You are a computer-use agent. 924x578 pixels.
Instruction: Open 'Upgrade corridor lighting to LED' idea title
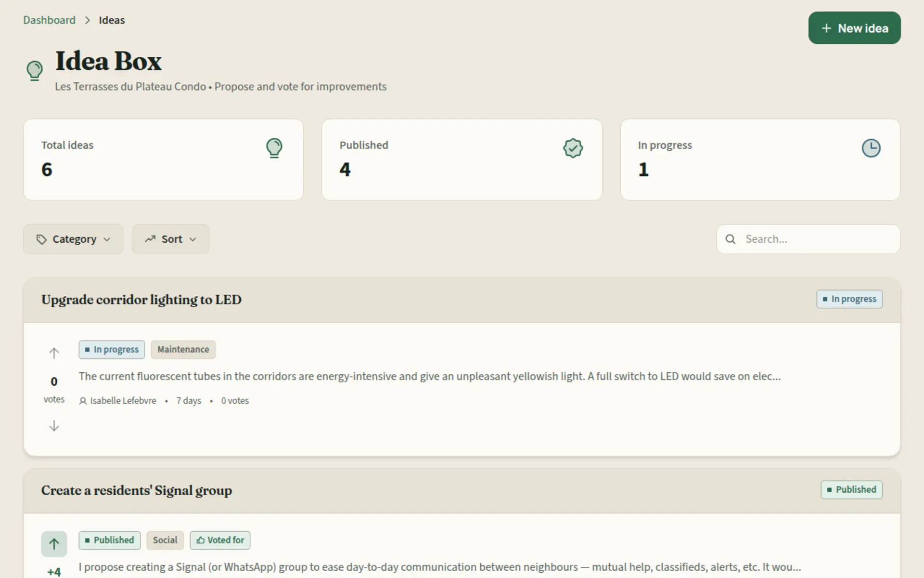(141, 300)
